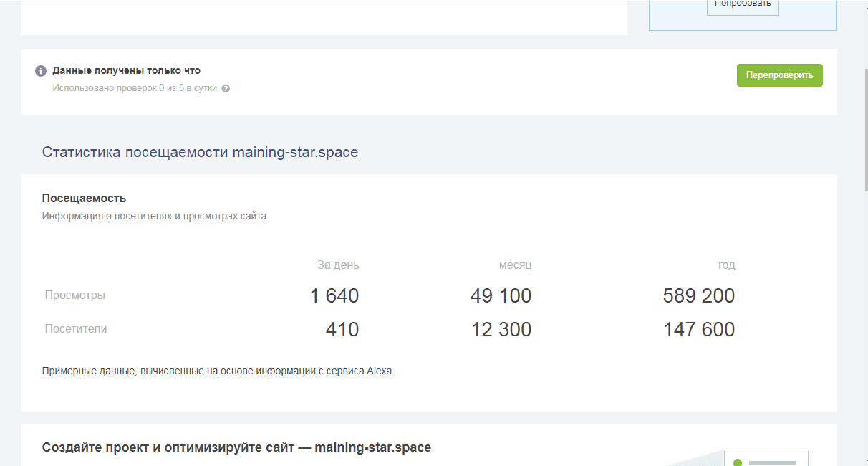Click the green dot in the illustration

coord(737,462)
